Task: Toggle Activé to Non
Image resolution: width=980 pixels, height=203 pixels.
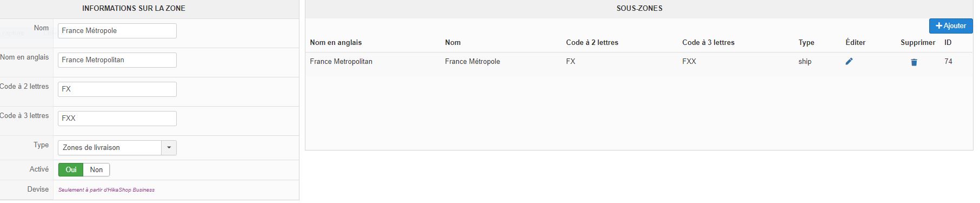Action: (x=97, y=170)
